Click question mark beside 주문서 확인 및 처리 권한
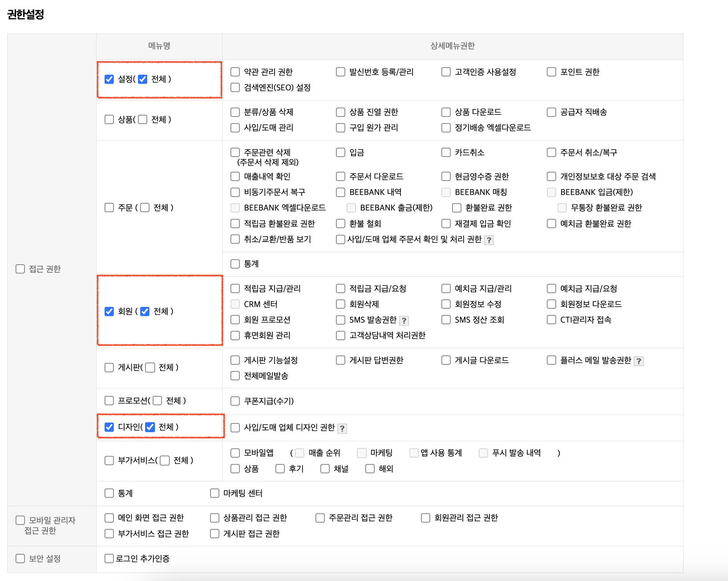Viewport: 728px width, 581px height. [x=489, y=240]
